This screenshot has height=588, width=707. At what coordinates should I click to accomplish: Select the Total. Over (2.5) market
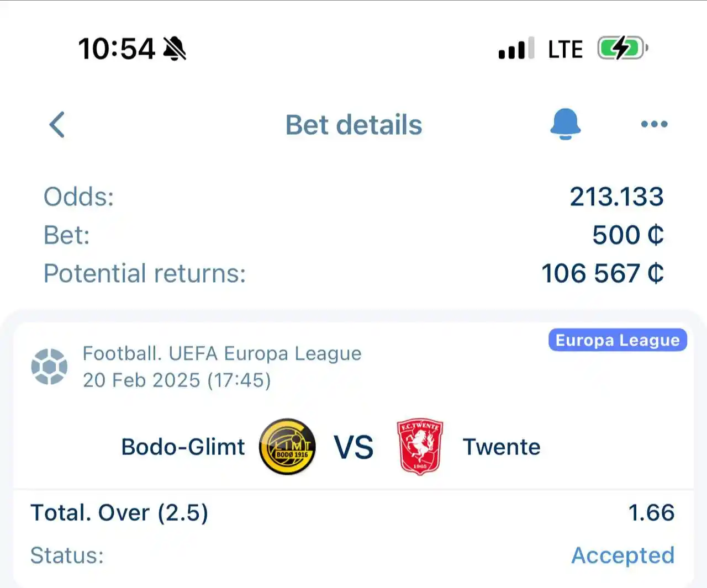pyautogui.click(x=119, y=513)
